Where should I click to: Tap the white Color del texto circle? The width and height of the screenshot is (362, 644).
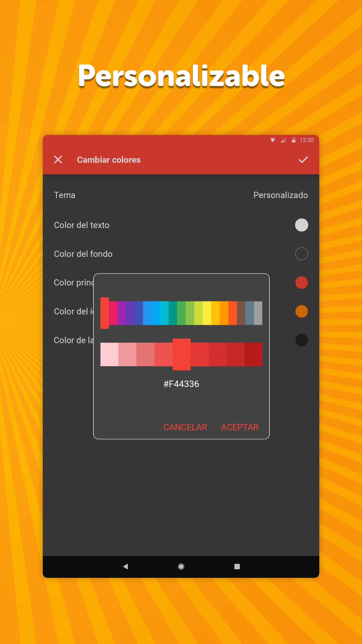click(x=301, y=225)
